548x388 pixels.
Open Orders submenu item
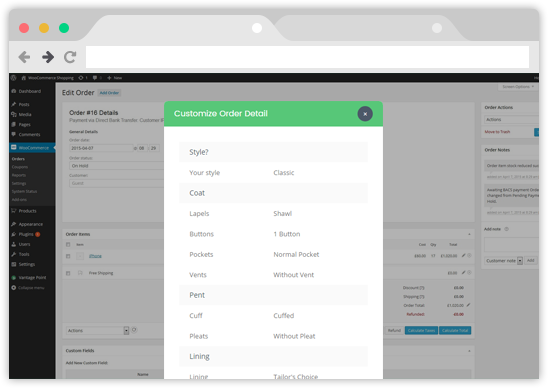18,159
